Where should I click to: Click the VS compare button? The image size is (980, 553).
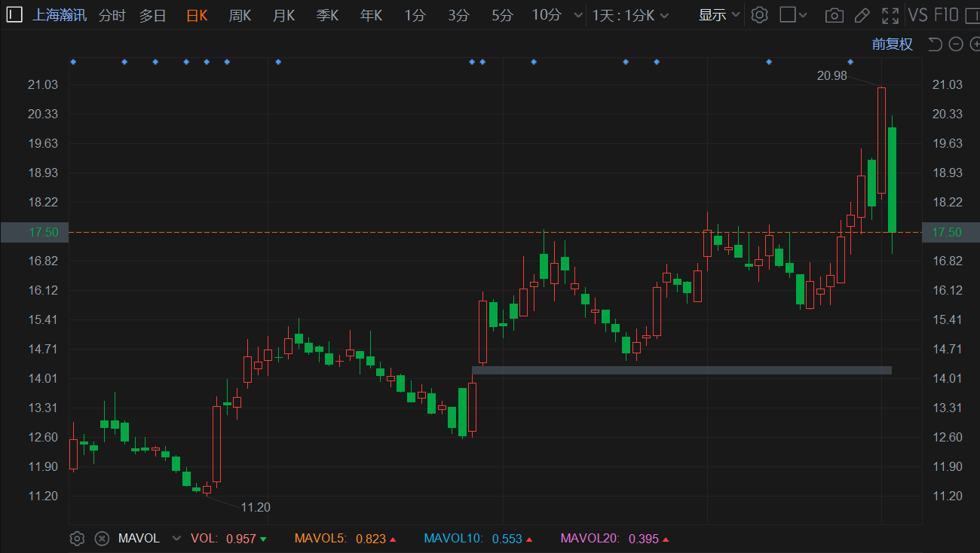pos(917,15)
